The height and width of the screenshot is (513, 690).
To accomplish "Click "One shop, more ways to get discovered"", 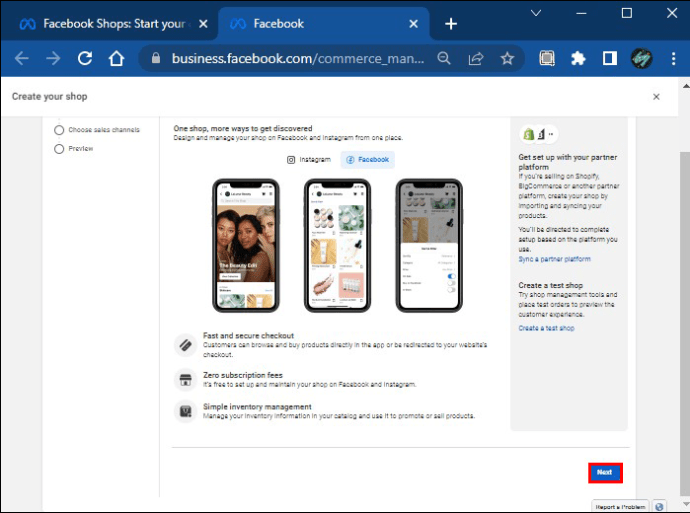I will (x=242, y=128).
